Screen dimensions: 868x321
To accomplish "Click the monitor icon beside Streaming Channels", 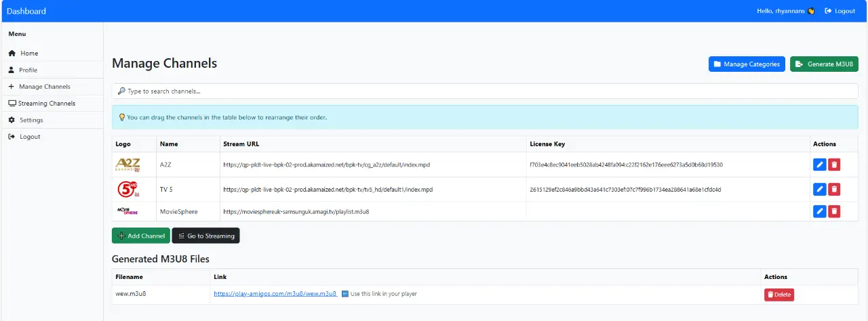I will click(x=12, y=104).
